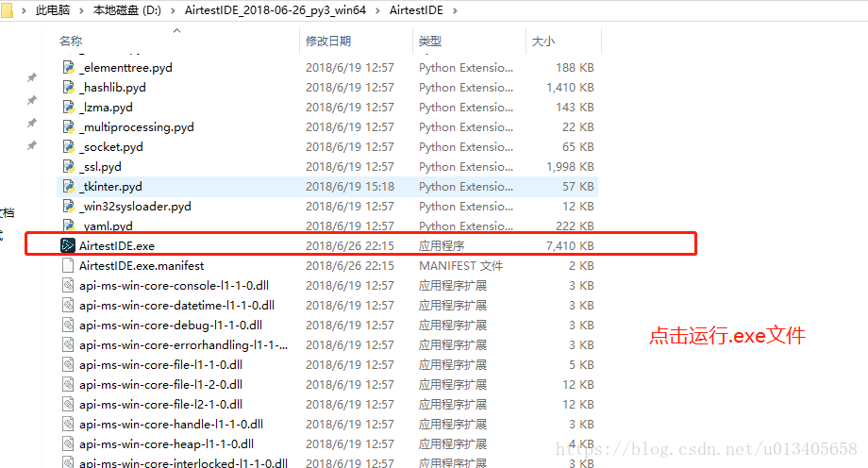This screenshot has width=868, height=468.
Task: Select api-ms-win-core-handle-l1-1-0.dll file name
Action: tap(172, 425)
